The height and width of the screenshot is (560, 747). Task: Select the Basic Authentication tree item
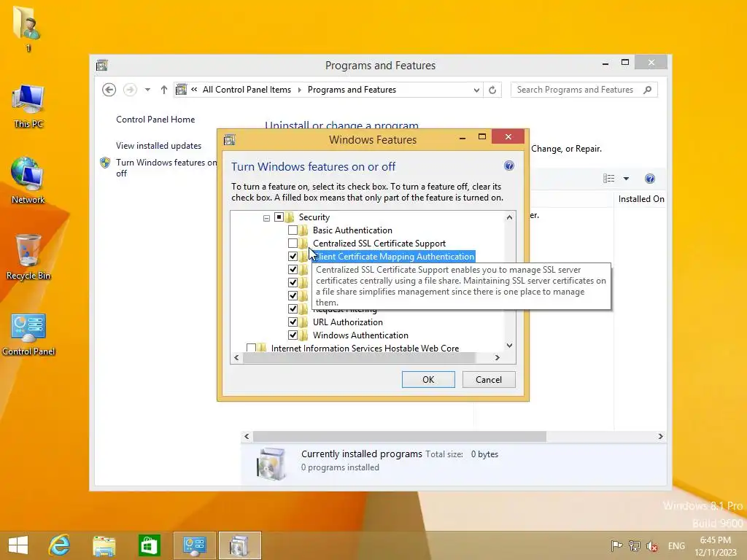[352, 230]
